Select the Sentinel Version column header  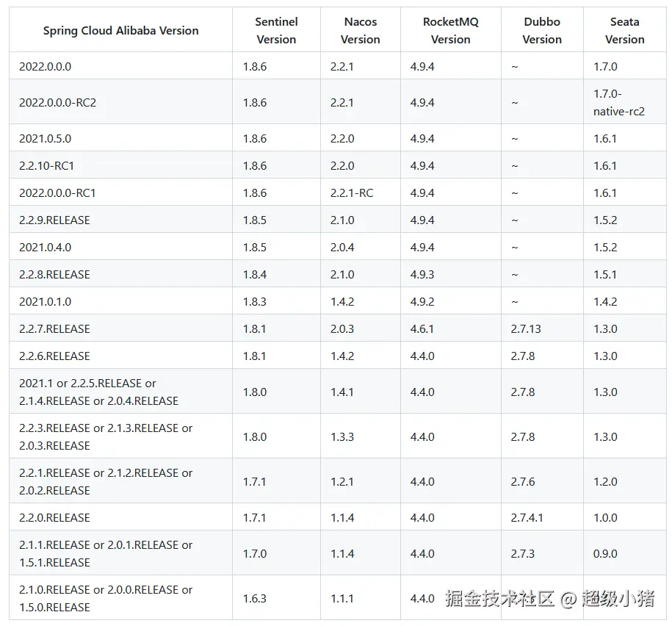(x=276, y=30)
